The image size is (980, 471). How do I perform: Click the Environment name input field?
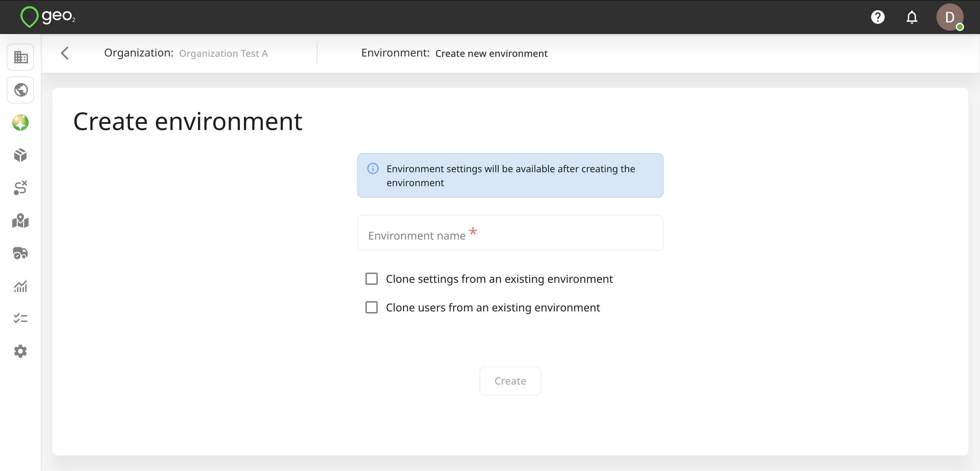point(510,233)
